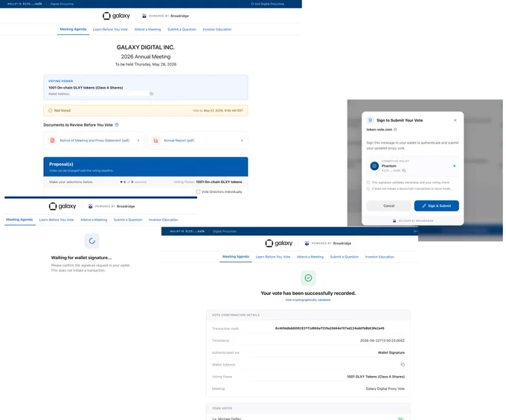Click Learn Before You Vote in vote-recorded panel
Screen dimensions: 506x420
coord(273,257)
